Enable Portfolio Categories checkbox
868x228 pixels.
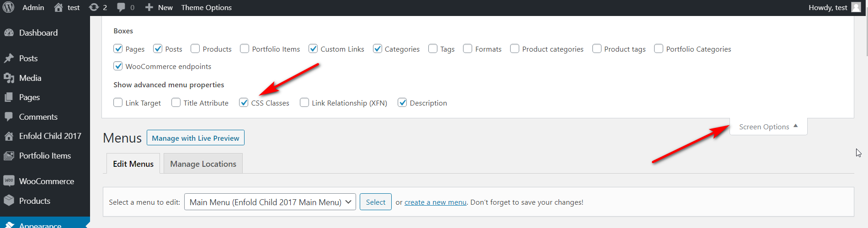coord(659,48)
